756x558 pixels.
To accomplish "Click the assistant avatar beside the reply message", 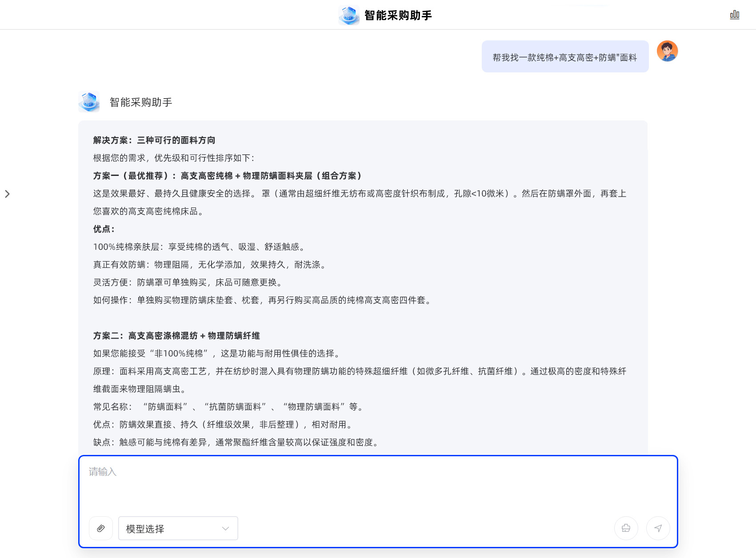I will (x=89, y=102).
